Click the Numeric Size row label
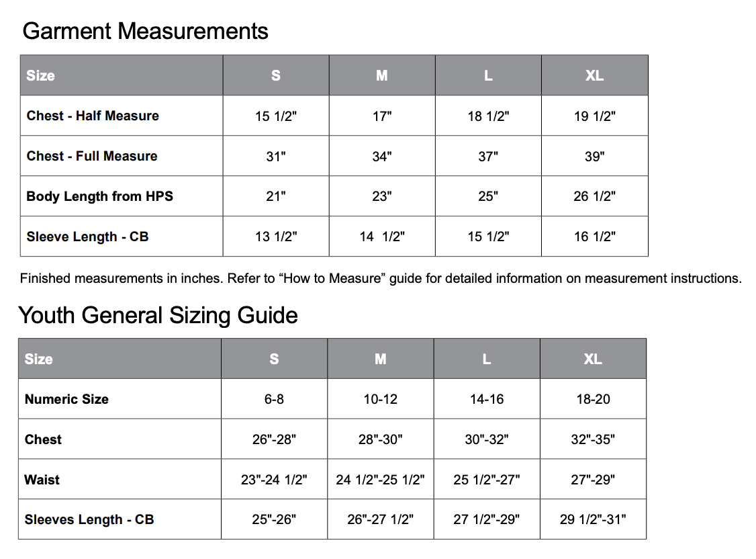756x559 pixels. (66, 399)
